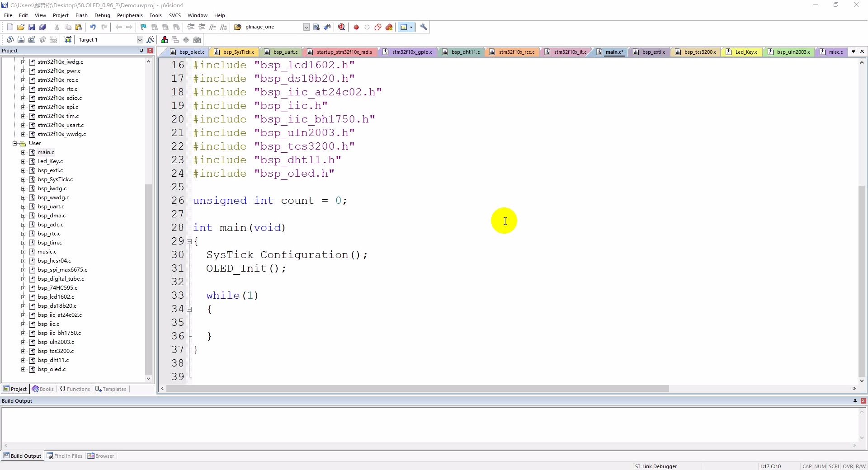The height and width of the screenshot is (470, 868).
Task: Open the Target 1 selection dropdown
Action: point(140,39)
